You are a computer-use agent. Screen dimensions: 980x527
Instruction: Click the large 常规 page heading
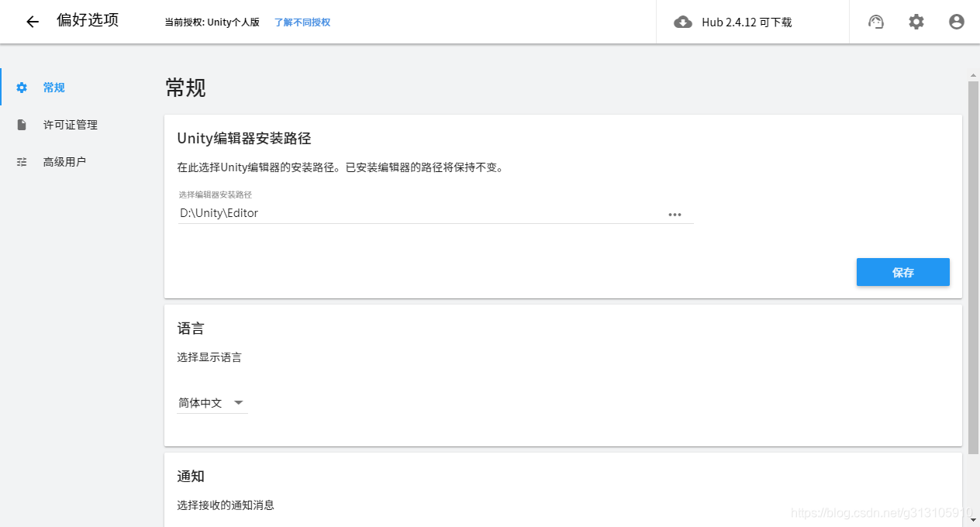(x=186, y=88)
